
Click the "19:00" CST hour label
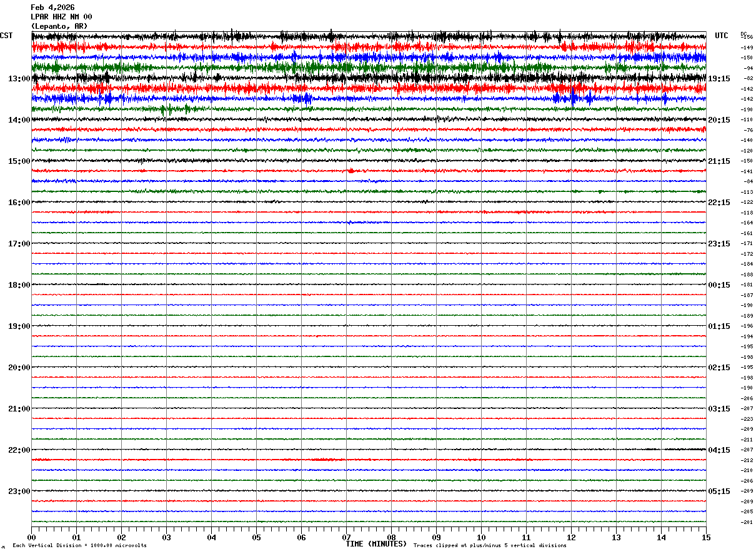(x=19, y=326)
